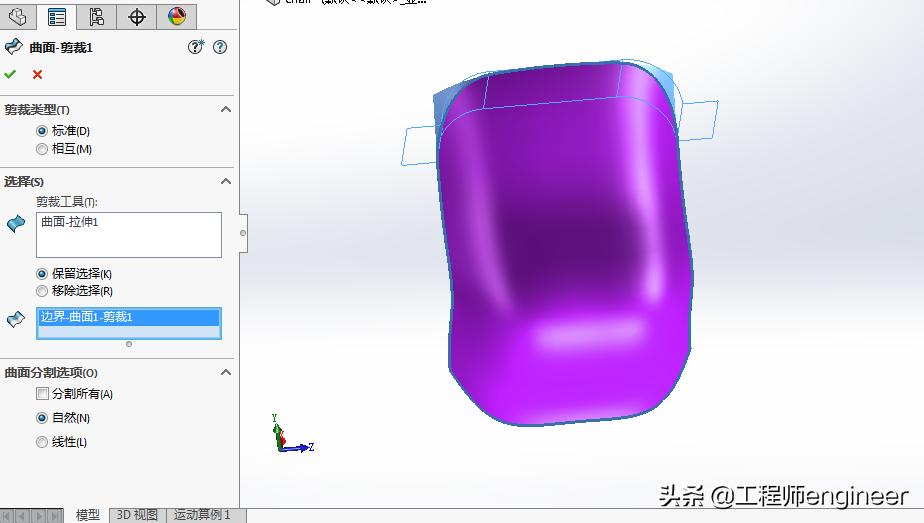Click the panel collapse handle on divider
This screenshot has height=523, width=924.
coord(243,233)
